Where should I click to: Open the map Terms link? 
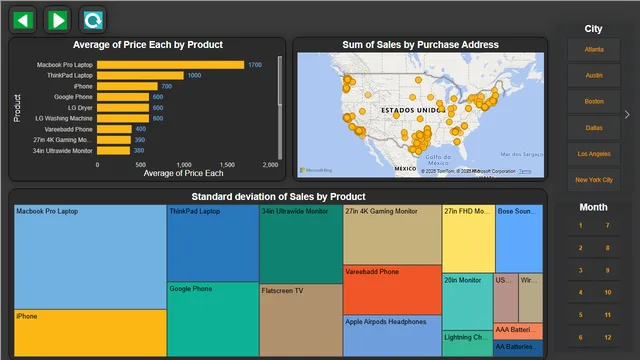coord(525,171)
